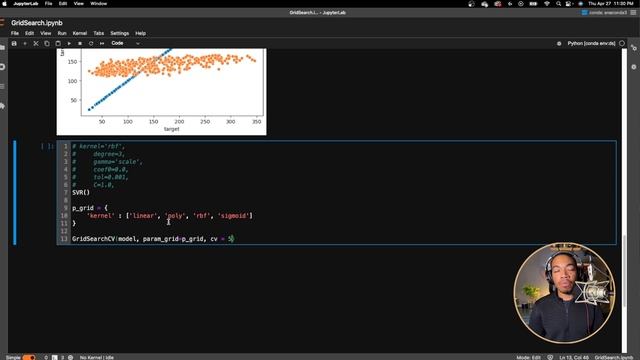Click the GridSearchCV code line
640x360 pixels.
(x=153, y=238)
